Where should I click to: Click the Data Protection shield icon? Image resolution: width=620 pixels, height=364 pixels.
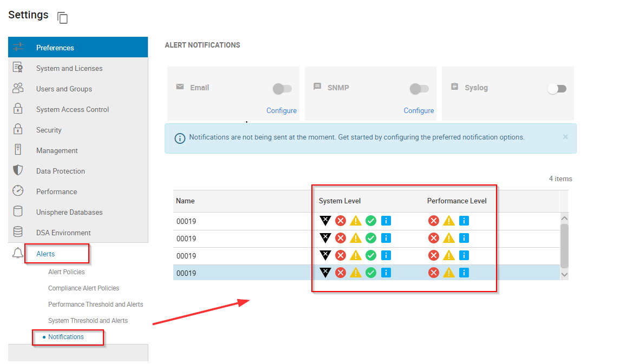[18, 170]
